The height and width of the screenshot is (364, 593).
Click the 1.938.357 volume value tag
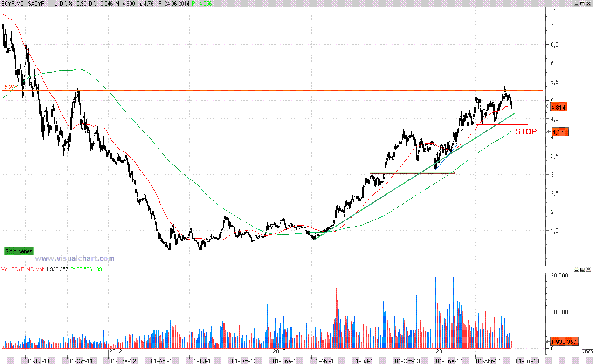click(564, 342)
